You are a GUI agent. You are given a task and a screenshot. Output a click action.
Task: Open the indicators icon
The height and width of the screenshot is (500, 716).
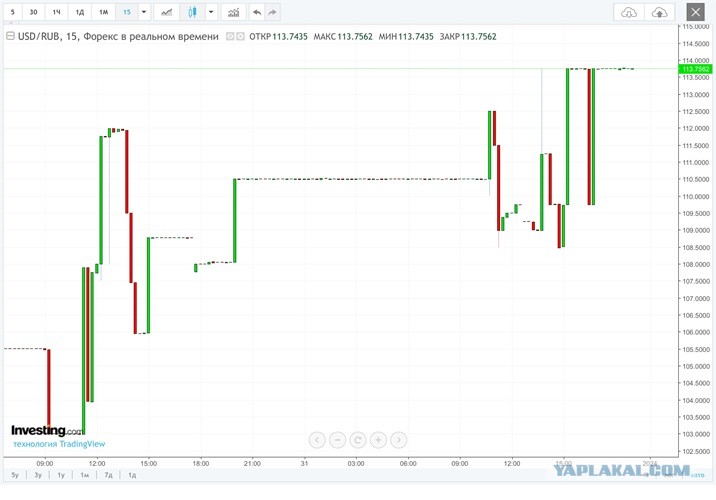click(233, 12)
